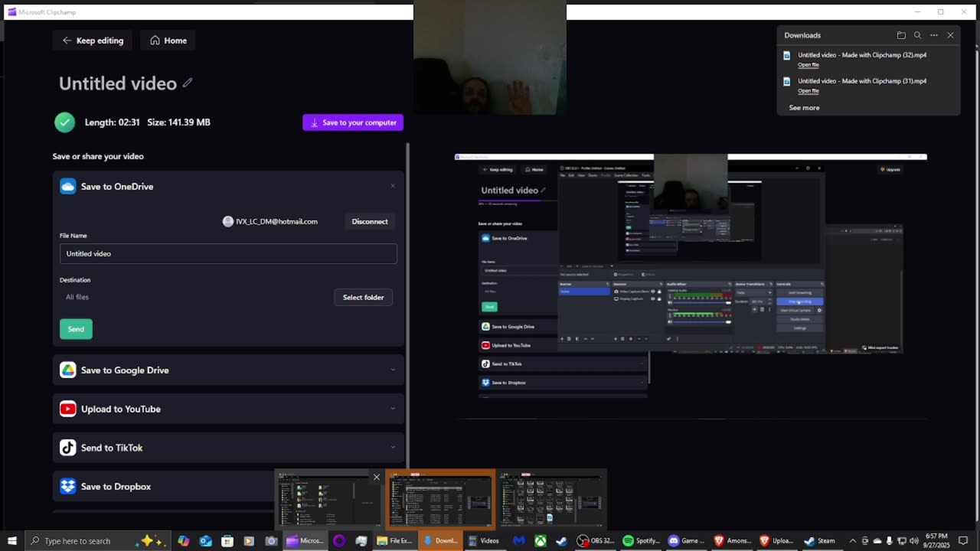Select the highlighted middle taskbar preview thumbnail
980x551 pixels.
click(x=440, y=500)
